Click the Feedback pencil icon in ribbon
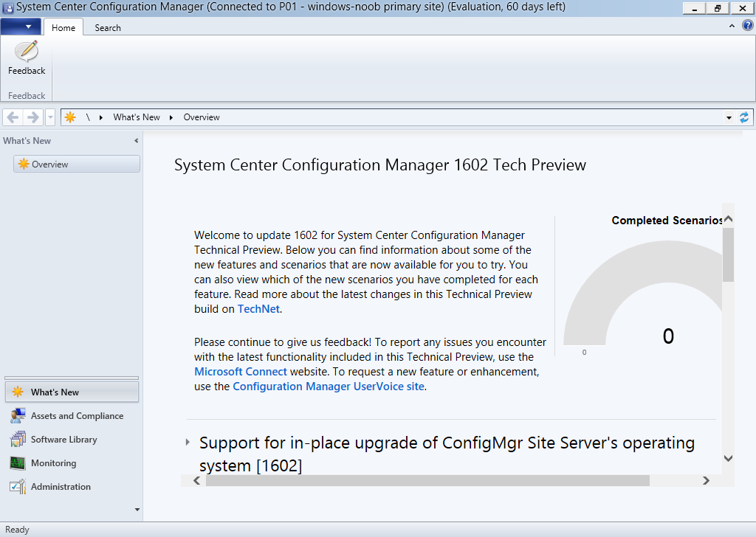 27,51
